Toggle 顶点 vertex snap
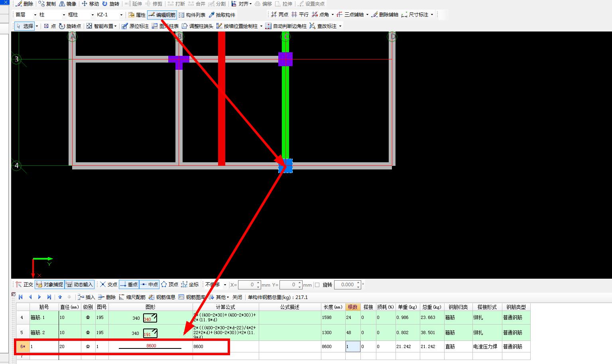 click(169, 284)
